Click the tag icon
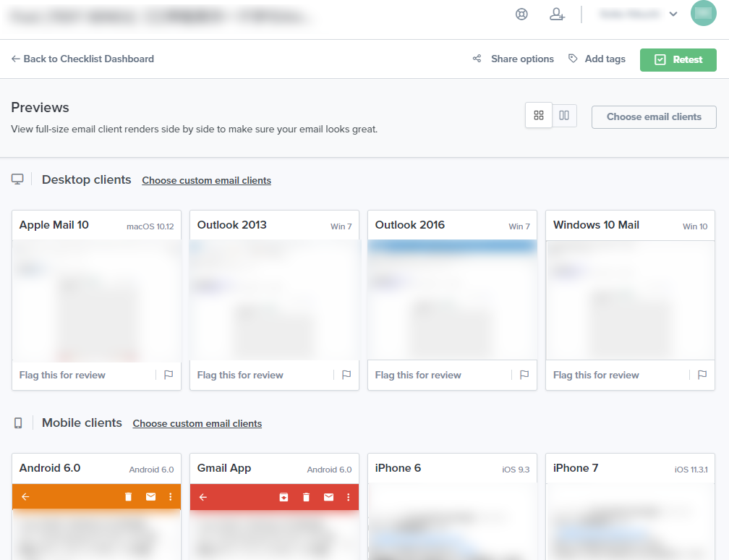The height and width of the screenshot is (560, 729). tap(573, 59)
